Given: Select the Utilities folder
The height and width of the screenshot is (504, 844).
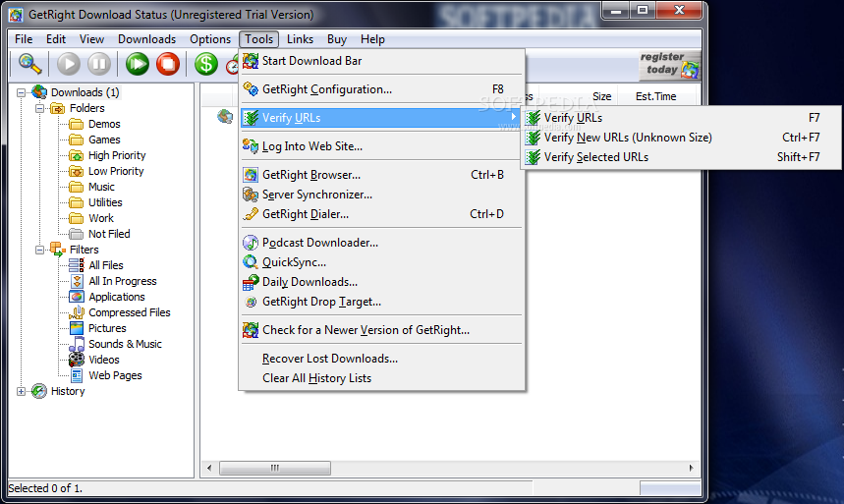Looking at the screenshot, I should pyautogui.click(x=105, y=202).
